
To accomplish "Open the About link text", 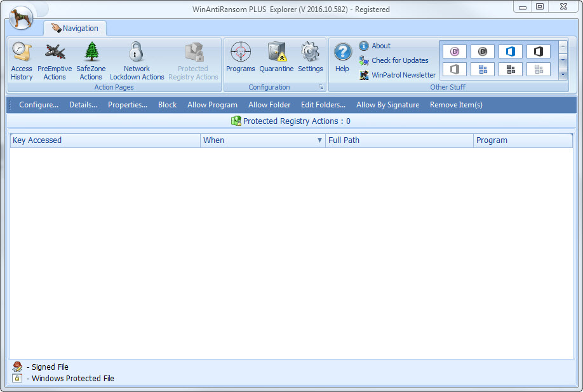I will pos(381,46).
